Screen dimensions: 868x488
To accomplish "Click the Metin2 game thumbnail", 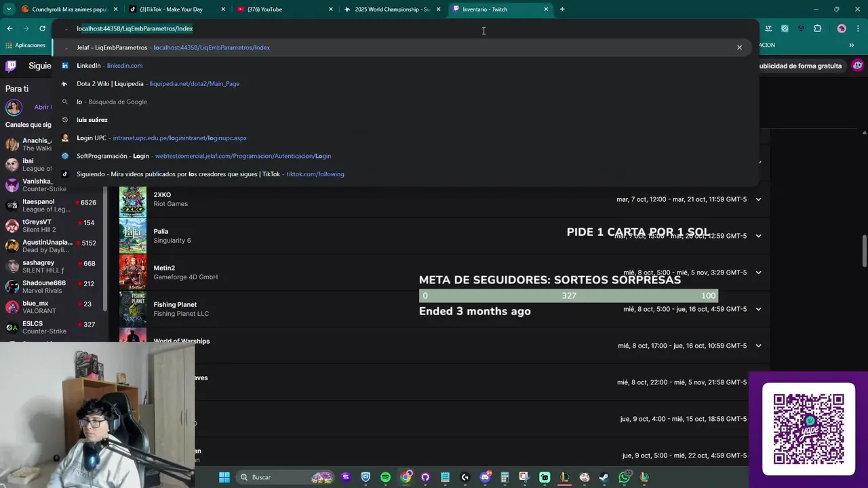I will [133, 272].
